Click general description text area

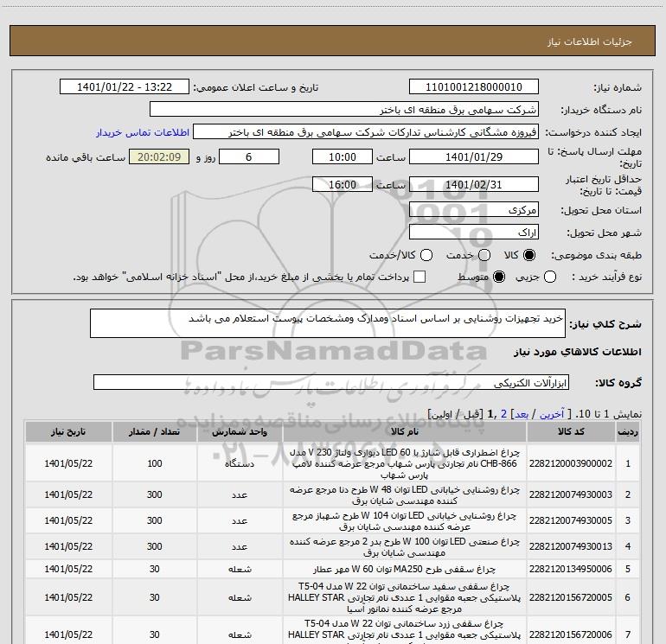(x=328, y=323)
